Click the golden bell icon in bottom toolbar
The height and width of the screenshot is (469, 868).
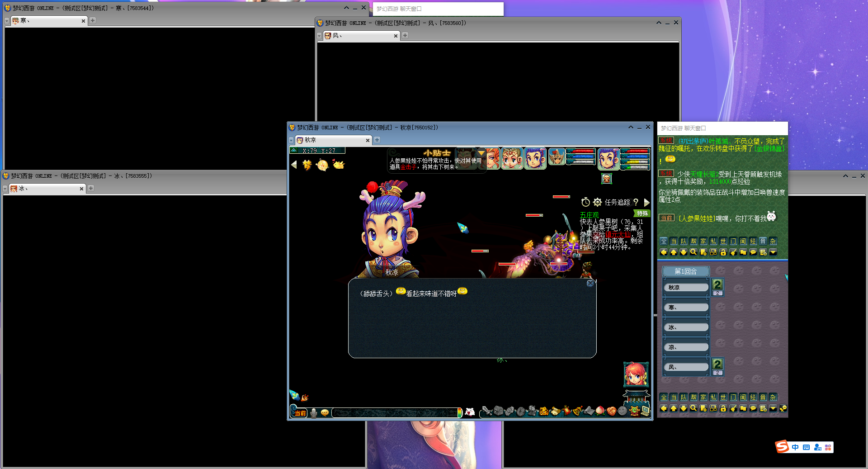pyautogui.click(x=577, y=411)
